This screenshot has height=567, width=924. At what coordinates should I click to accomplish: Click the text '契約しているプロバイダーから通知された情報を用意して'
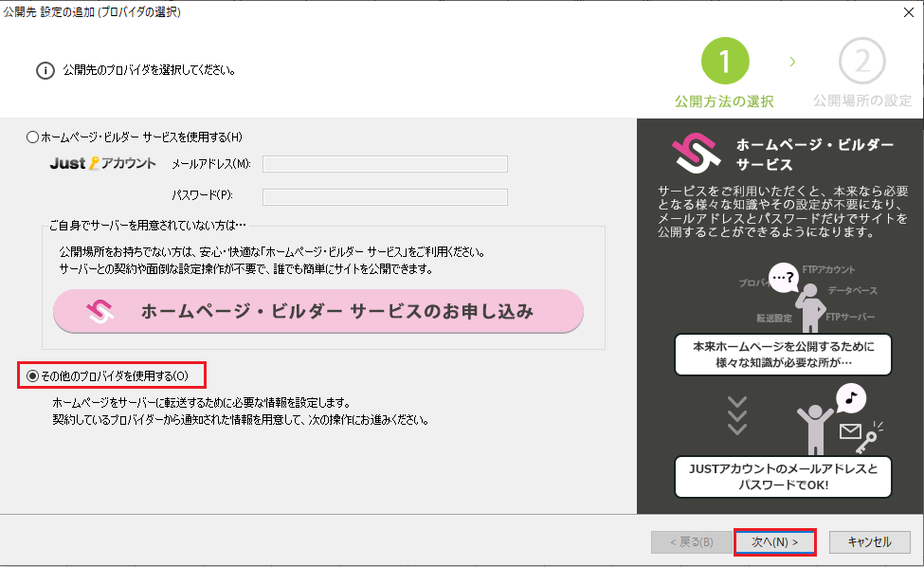tap(178, 420)
